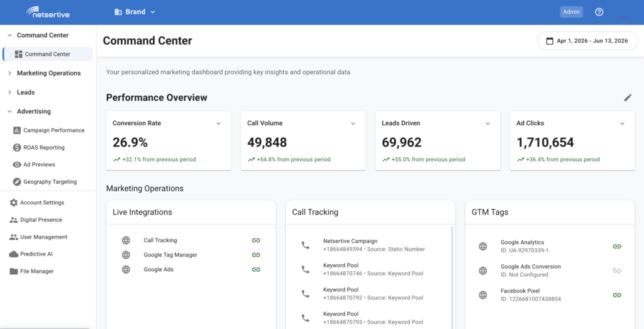Click the Admin button in the header
This screenshot has height=329, width=644.
pos(571,12)
